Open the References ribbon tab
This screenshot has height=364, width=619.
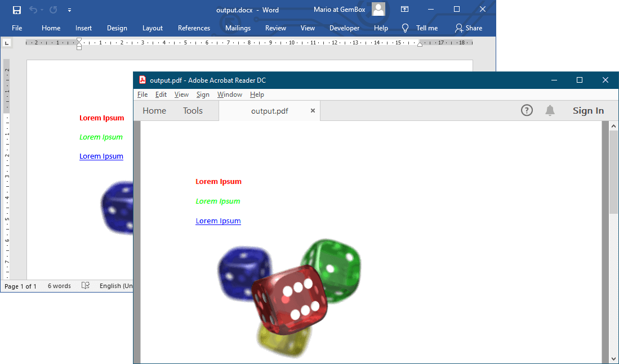tap(194, 28)
